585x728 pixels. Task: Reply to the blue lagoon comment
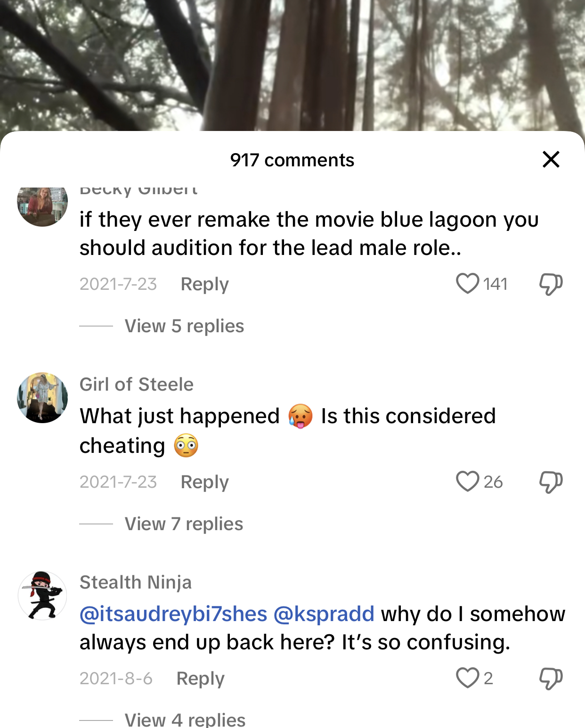204,284
